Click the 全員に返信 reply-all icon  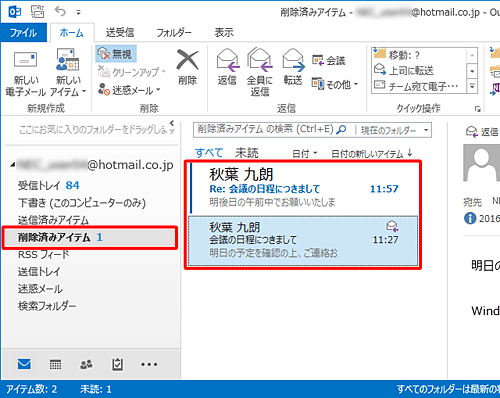click(260, 60)
